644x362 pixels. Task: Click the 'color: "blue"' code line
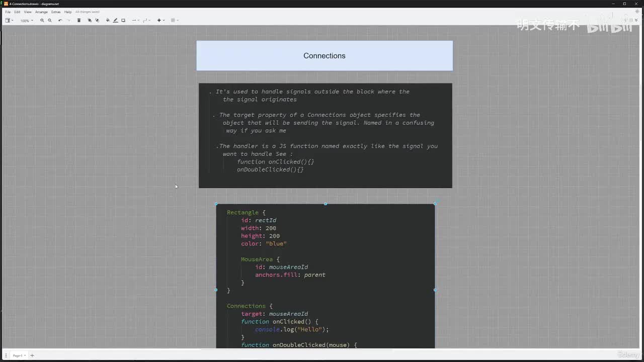(x=264, y=244)
